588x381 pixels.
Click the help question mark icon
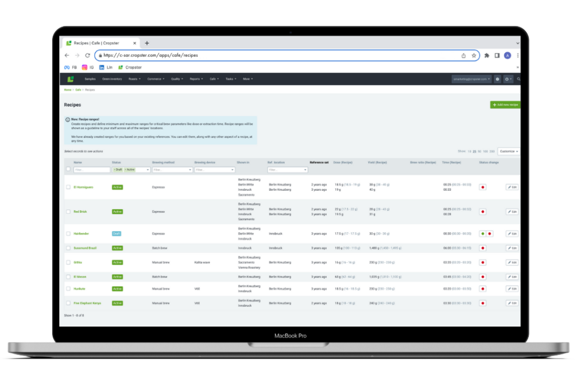(497, 79)
